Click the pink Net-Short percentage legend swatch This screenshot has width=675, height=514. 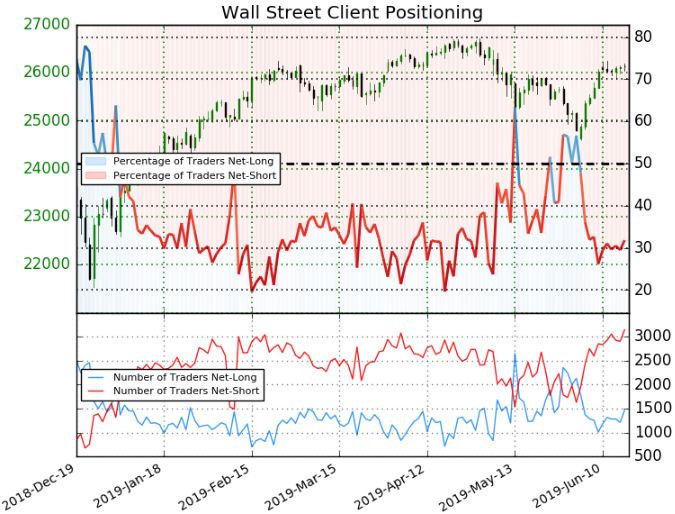pyautogui.click(x=95, y=176)
